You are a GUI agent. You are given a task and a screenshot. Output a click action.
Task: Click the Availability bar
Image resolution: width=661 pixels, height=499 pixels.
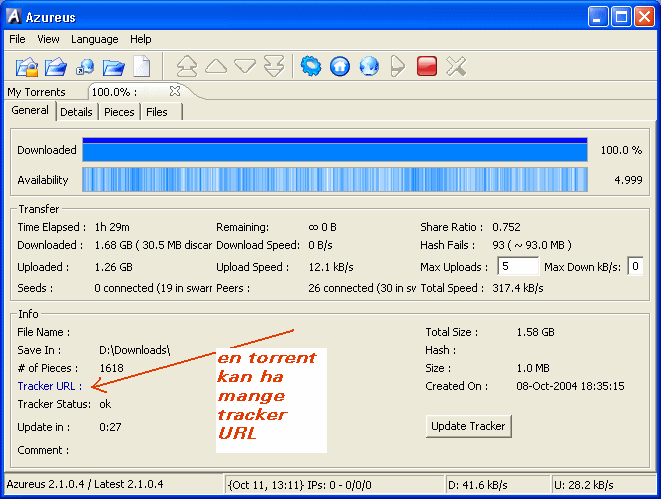(x=335, y=180)
